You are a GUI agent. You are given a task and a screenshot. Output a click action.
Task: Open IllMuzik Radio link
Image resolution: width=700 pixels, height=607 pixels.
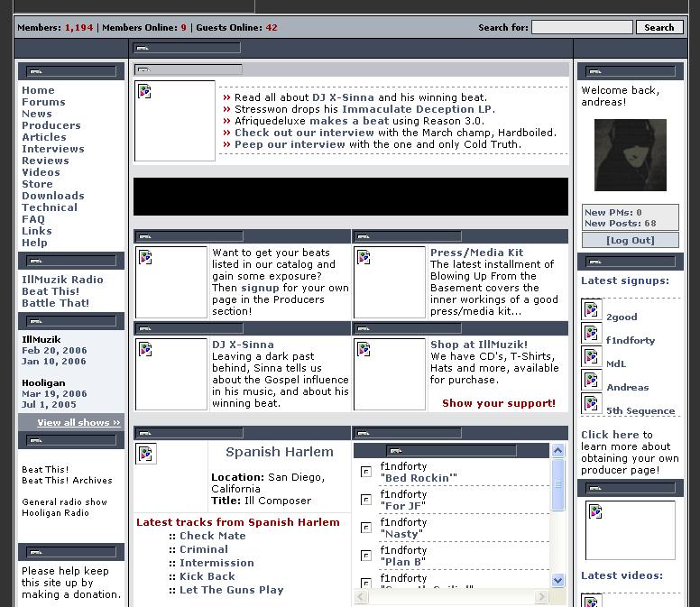pyautogui.click(x=62, y=280)
